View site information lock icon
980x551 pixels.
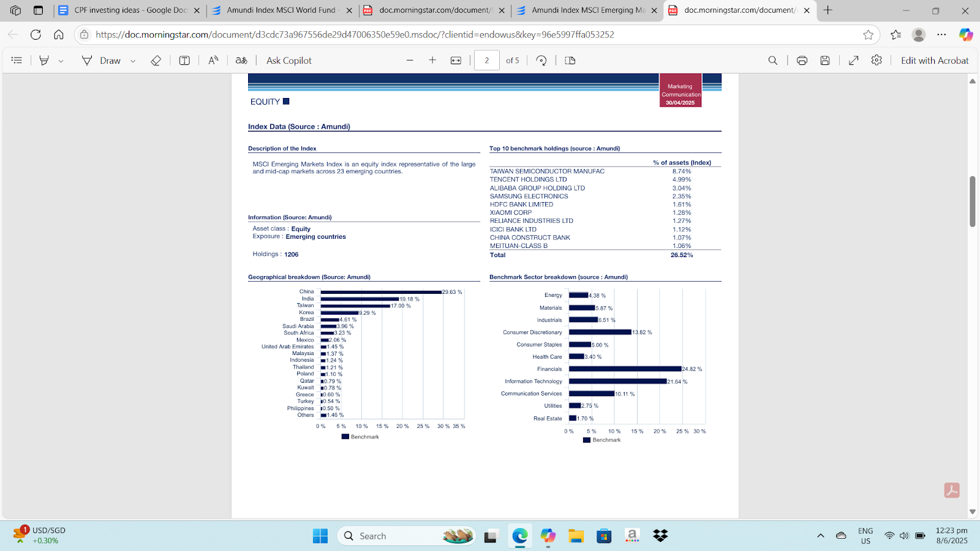coord(85,35)
